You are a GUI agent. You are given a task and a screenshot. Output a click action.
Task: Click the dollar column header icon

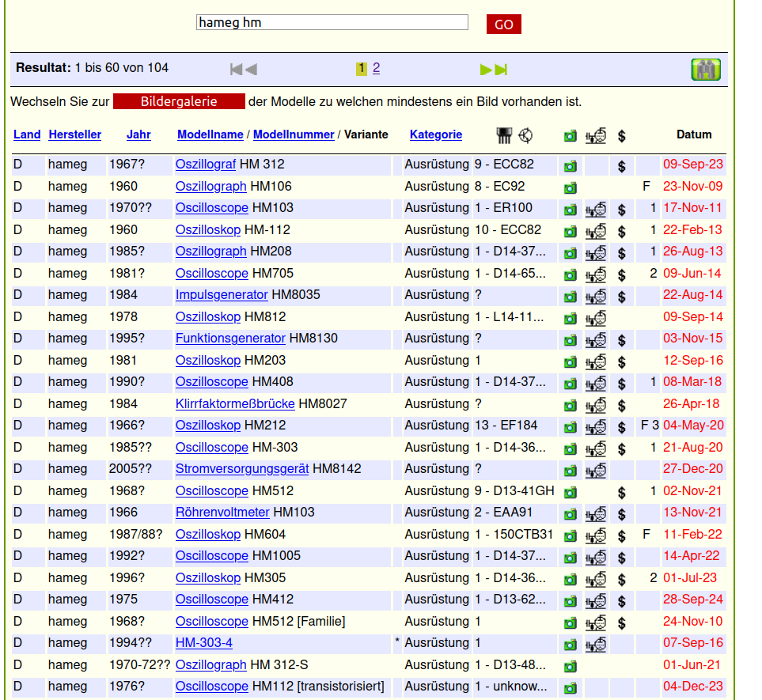pos(622,136)
